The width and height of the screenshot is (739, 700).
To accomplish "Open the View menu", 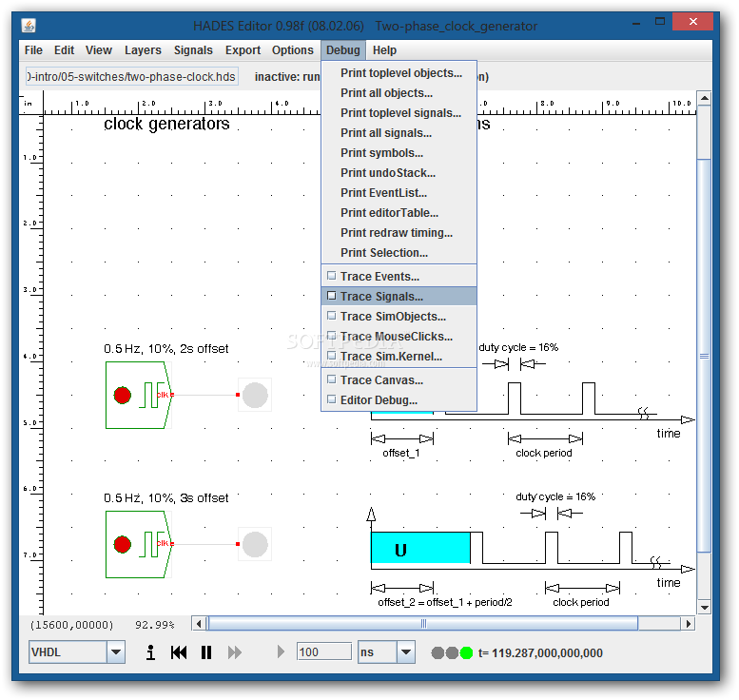I will click(99, 50).
